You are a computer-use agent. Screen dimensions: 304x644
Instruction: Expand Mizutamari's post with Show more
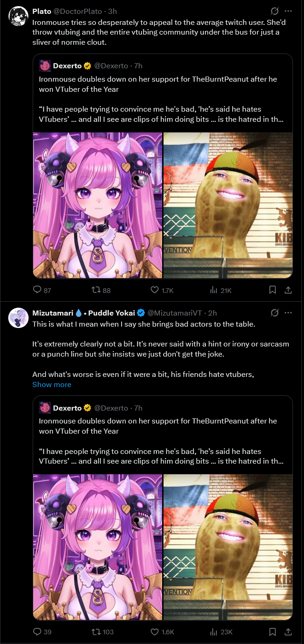52,384
